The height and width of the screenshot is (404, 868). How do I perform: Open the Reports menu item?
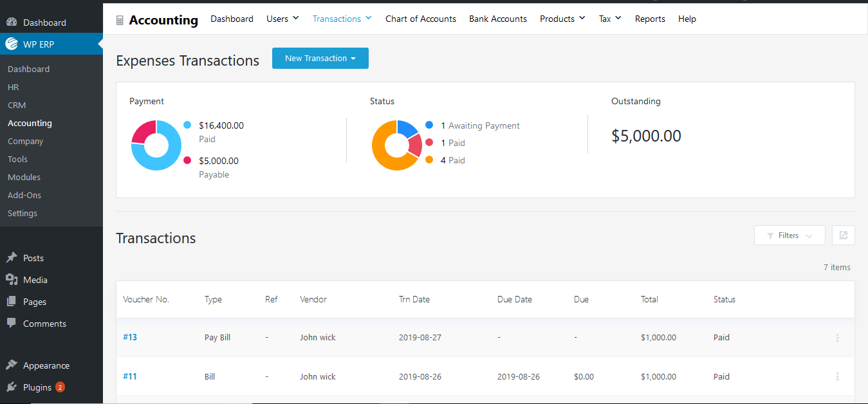[x=650, y=19]
